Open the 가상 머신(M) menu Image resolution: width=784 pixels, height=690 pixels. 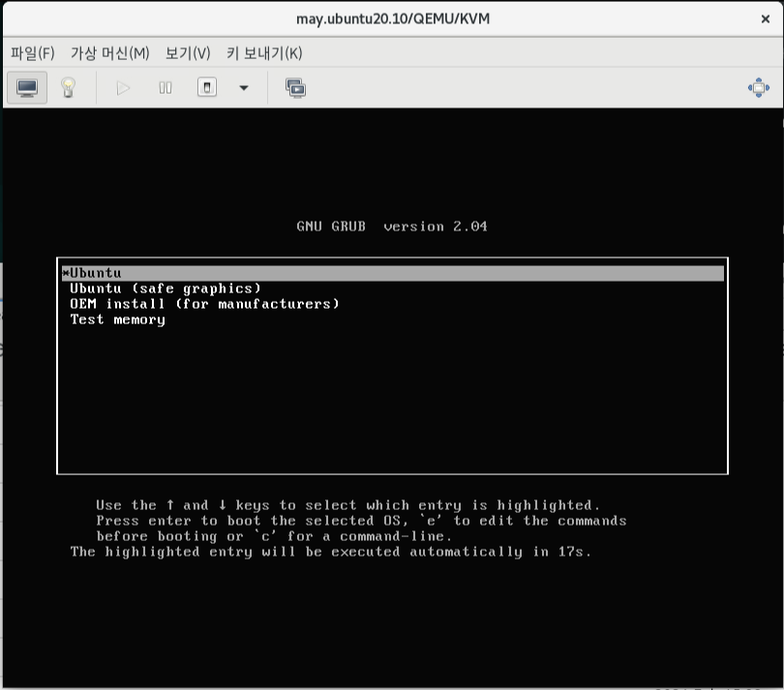pyautogui.click(x=110, y=53)
